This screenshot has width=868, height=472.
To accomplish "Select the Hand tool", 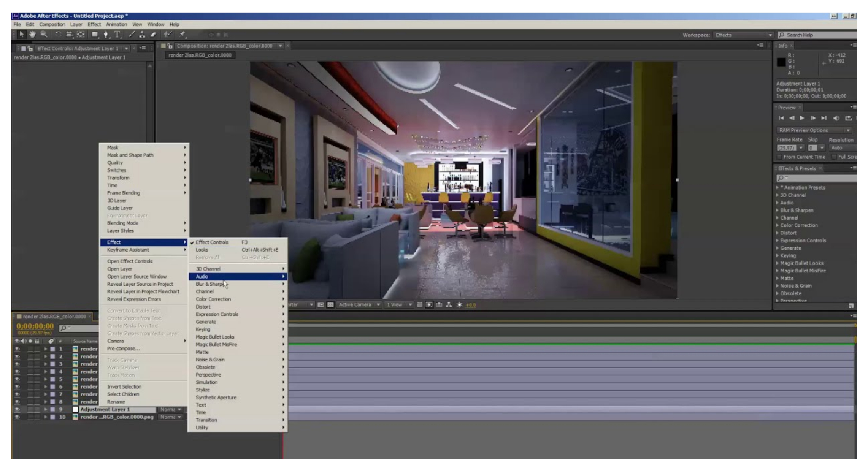I will point(32,35).
